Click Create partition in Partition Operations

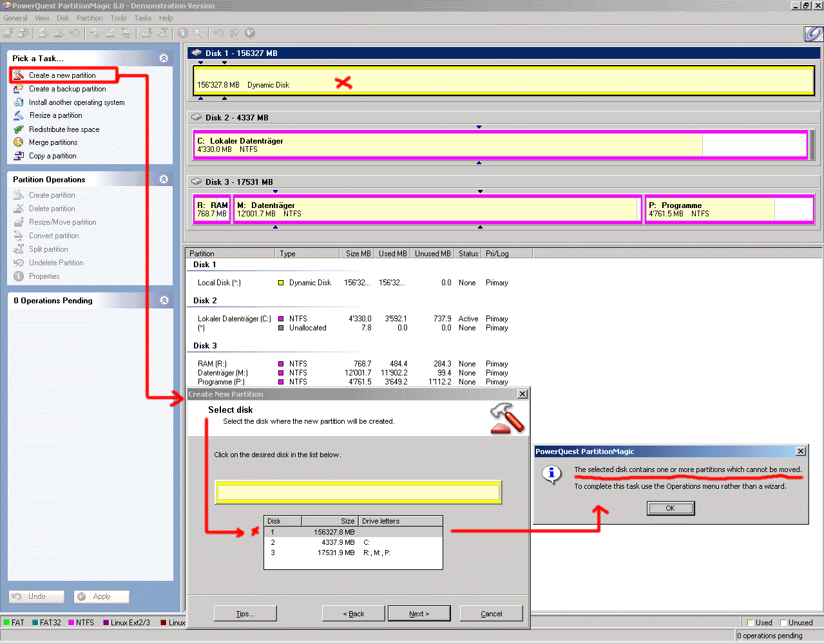(x=52, y=195)
